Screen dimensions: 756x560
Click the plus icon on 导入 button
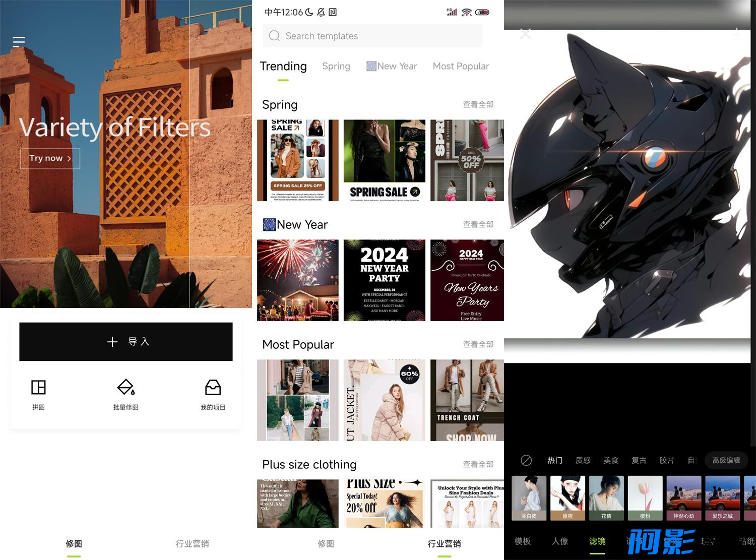click(112, 342)
